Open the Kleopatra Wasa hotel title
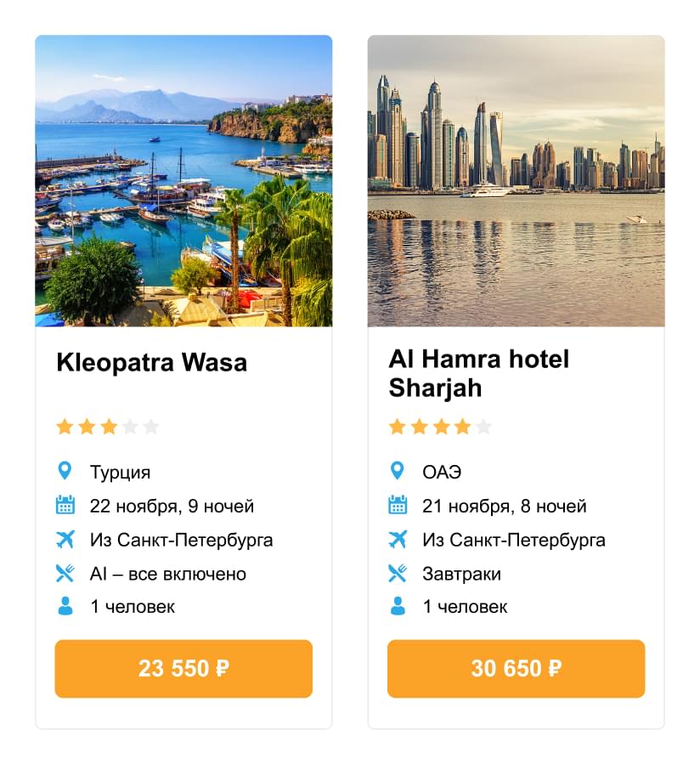The image size is (700, 765). pos(151,362)
